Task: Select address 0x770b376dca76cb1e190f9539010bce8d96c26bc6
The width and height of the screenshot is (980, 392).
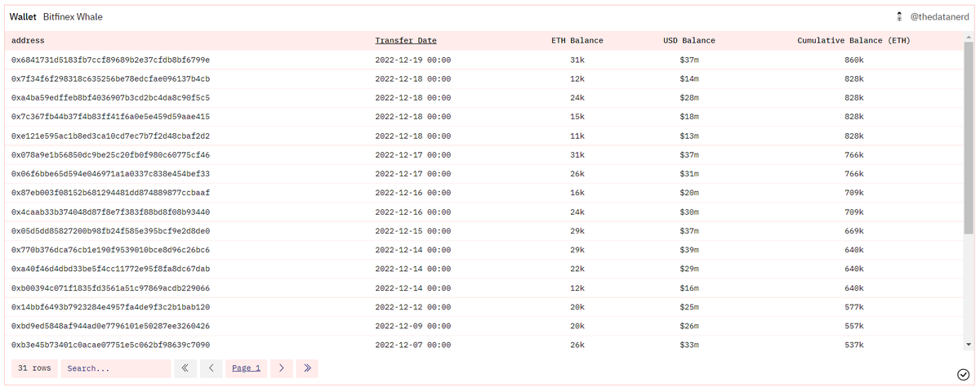Action: click(110, 249)
